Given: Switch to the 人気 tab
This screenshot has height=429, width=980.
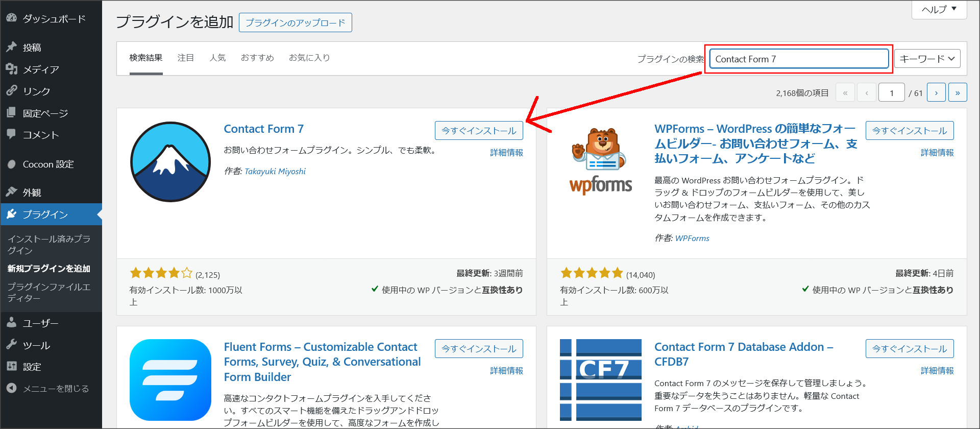Looking at the screenshot, I should pos(217,58).
